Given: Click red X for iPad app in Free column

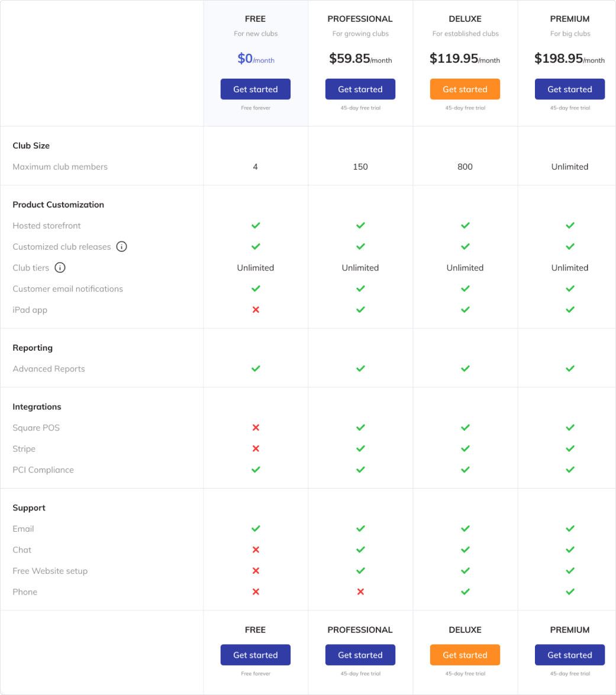Looking at the screenshot, I should point(256,310).
